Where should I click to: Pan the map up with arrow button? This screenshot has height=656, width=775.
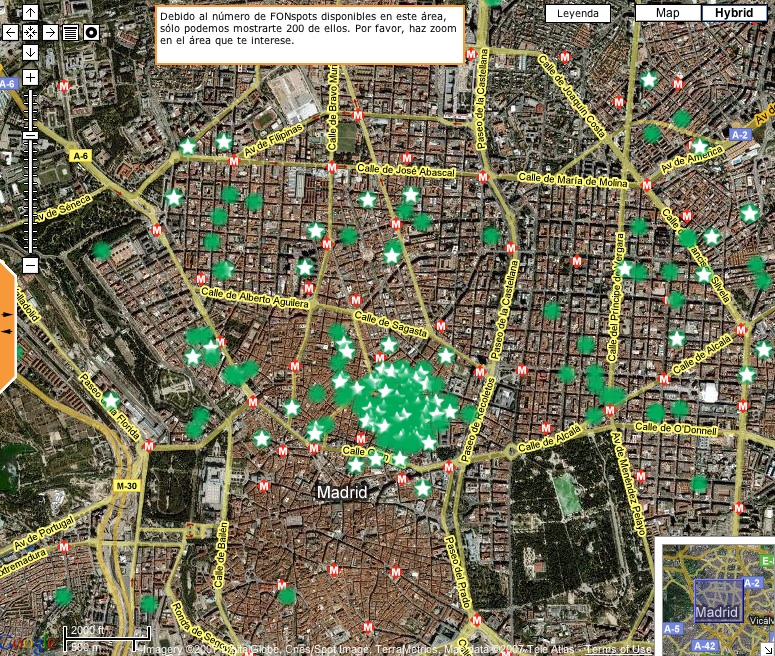(30, 13)
